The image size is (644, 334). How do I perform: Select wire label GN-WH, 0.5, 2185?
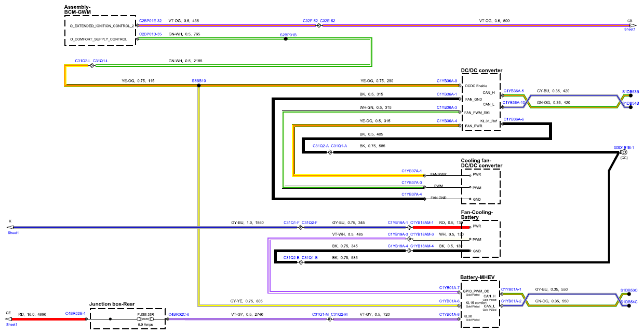(185, 61)
